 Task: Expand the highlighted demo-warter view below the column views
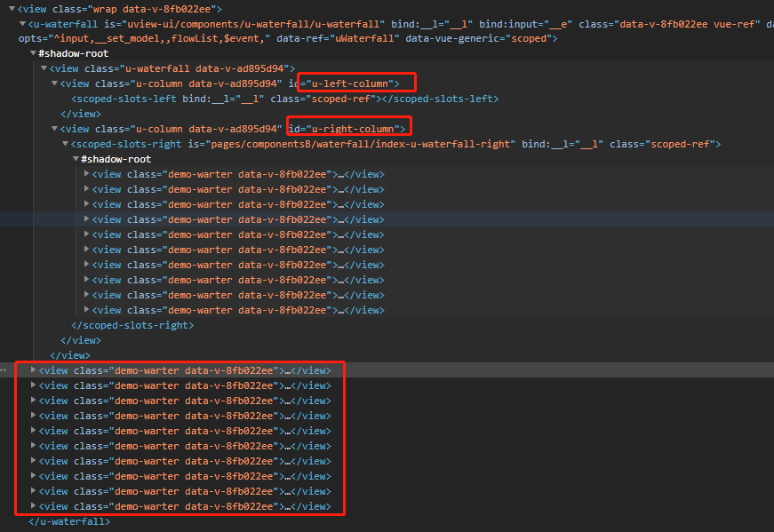(x=33, y=370)
